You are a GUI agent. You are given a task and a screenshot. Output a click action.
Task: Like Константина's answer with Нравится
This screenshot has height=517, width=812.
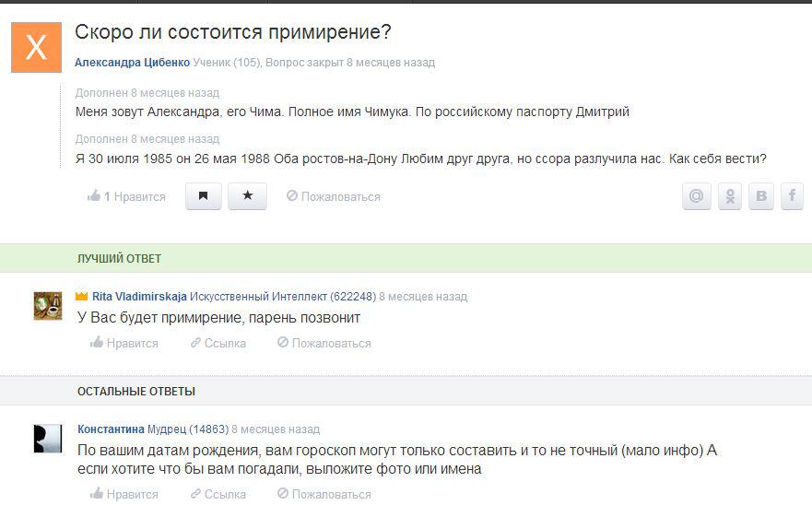124,494
